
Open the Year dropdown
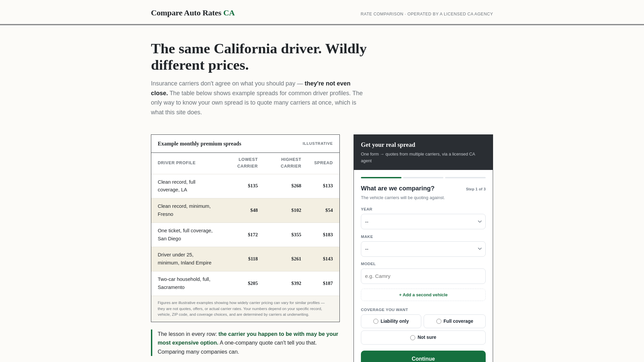[x=423, y=222]
